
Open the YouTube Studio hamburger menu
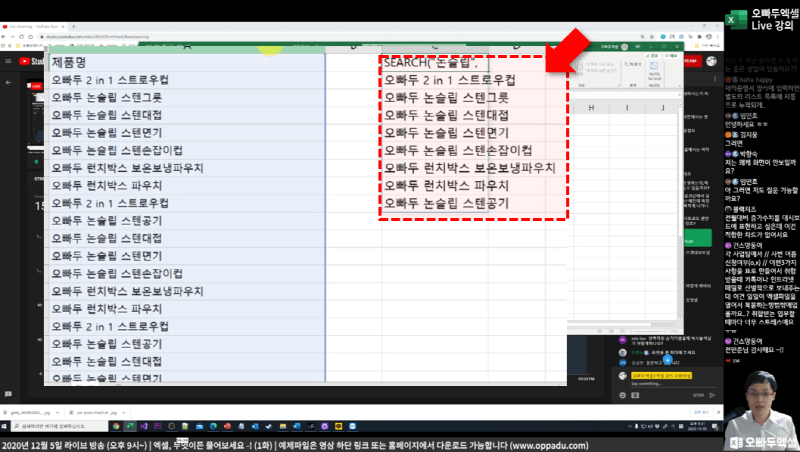coord(8,61)
